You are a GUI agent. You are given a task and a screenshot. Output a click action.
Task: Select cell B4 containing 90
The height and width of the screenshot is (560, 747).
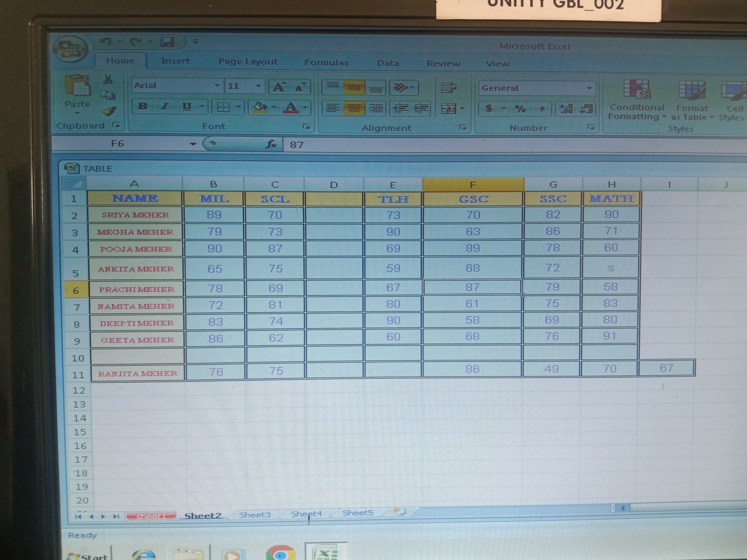tap(214, 249)
